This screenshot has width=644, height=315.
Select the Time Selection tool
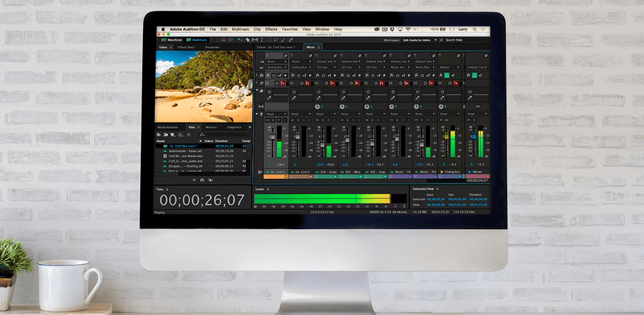click(x=262, y=40)
